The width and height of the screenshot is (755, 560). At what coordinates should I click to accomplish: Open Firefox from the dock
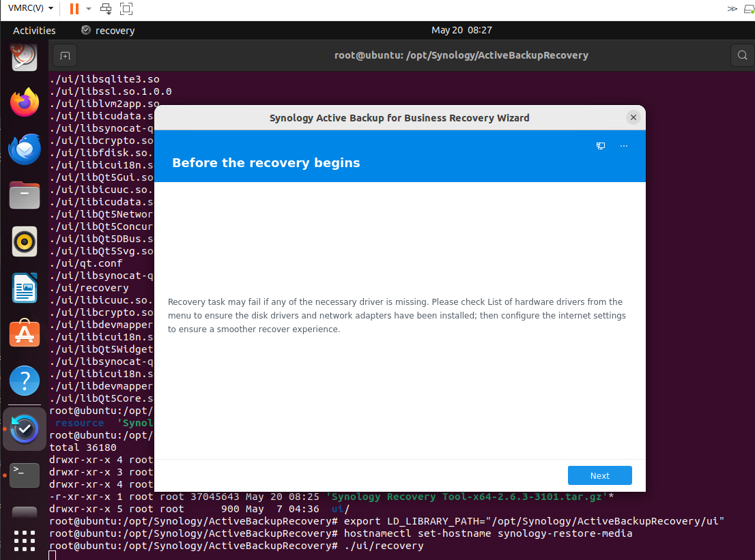click(24, 102)
